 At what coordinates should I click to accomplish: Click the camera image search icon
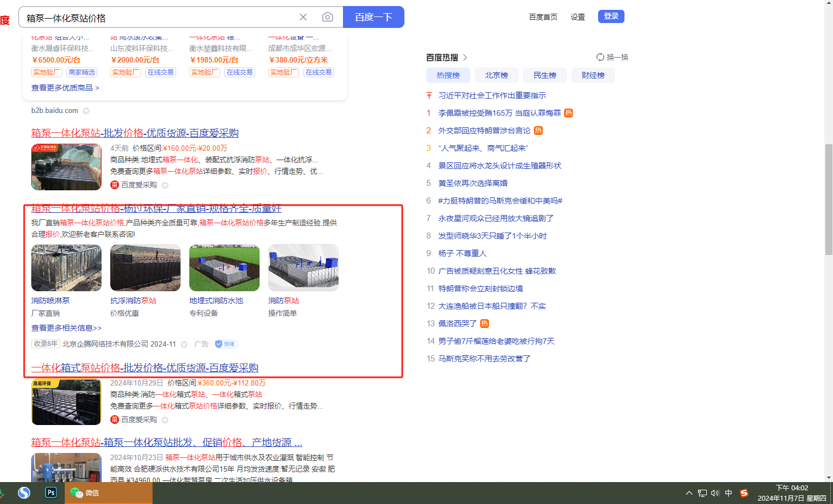click(328, 17)
